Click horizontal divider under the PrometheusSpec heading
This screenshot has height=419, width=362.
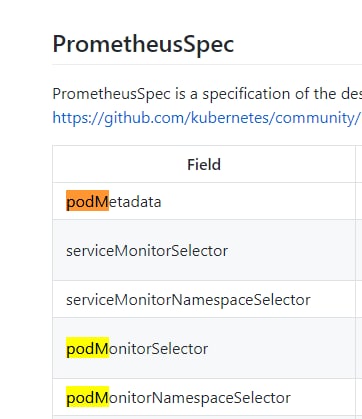[x=207, y=64]
